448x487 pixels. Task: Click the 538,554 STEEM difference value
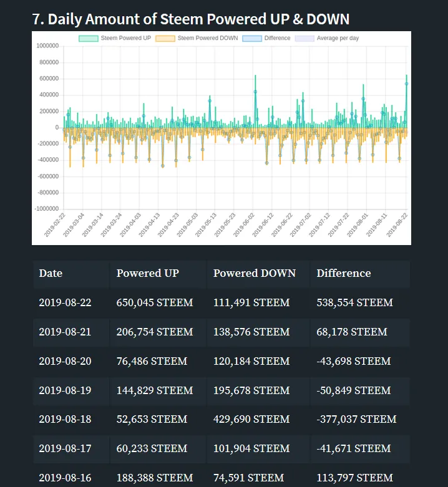355,302
